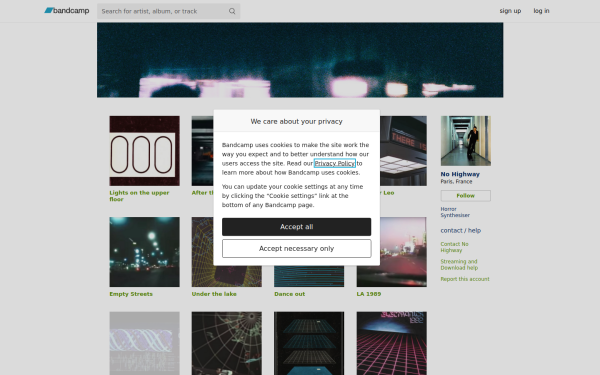The image size is (600, 375).
Task: Click the Dance out title link
Action: [x=290, y=294]
